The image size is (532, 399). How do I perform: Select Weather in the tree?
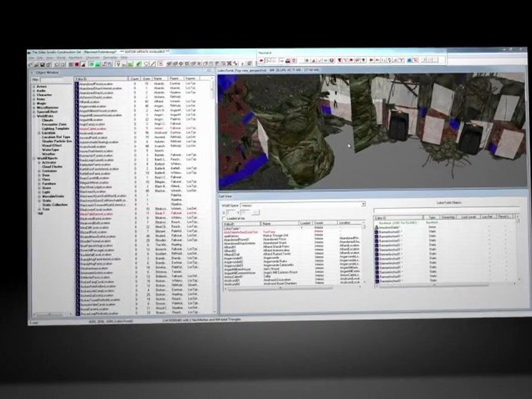(49, 154)
